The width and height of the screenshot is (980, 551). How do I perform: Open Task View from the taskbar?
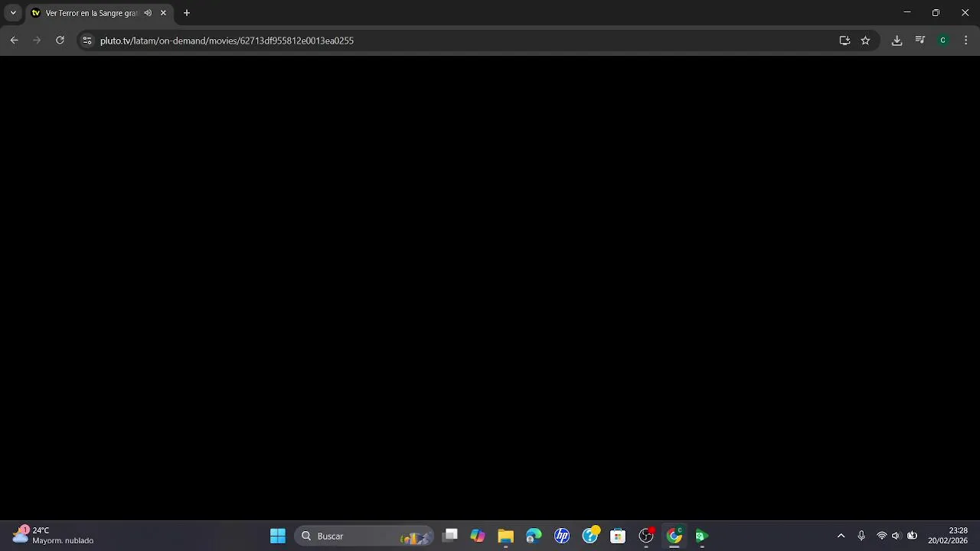(450, 536)
